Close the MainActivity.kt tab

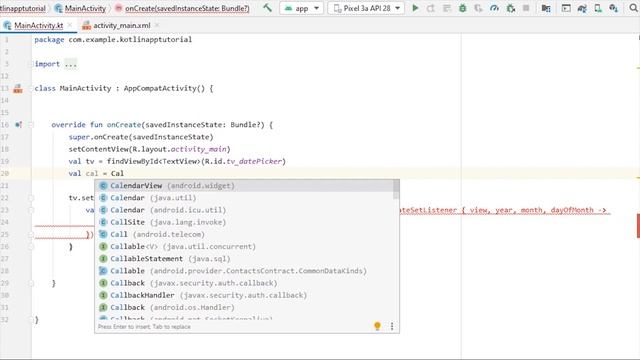[70, 25]
